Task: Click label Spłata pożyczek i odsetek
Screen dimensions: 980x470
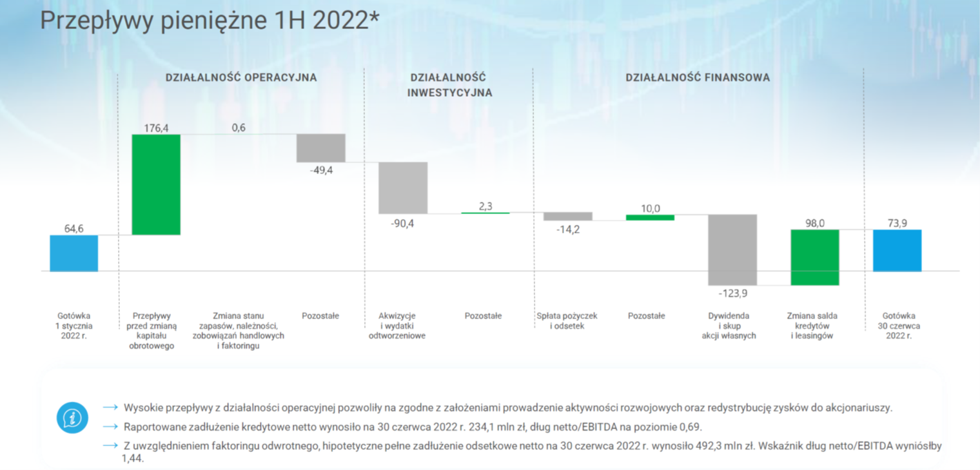Action: (x=567, y=321)
